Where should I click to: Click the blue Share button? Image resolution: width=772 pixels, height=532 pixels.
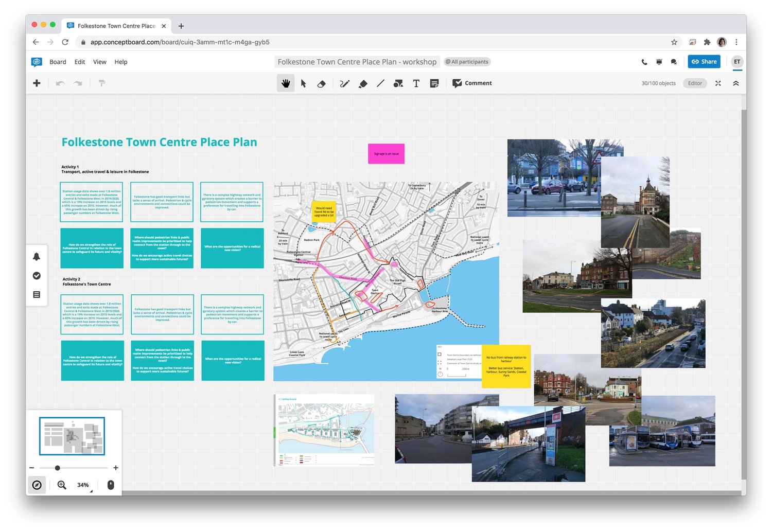pyautogui.click(x=704, y=62)
